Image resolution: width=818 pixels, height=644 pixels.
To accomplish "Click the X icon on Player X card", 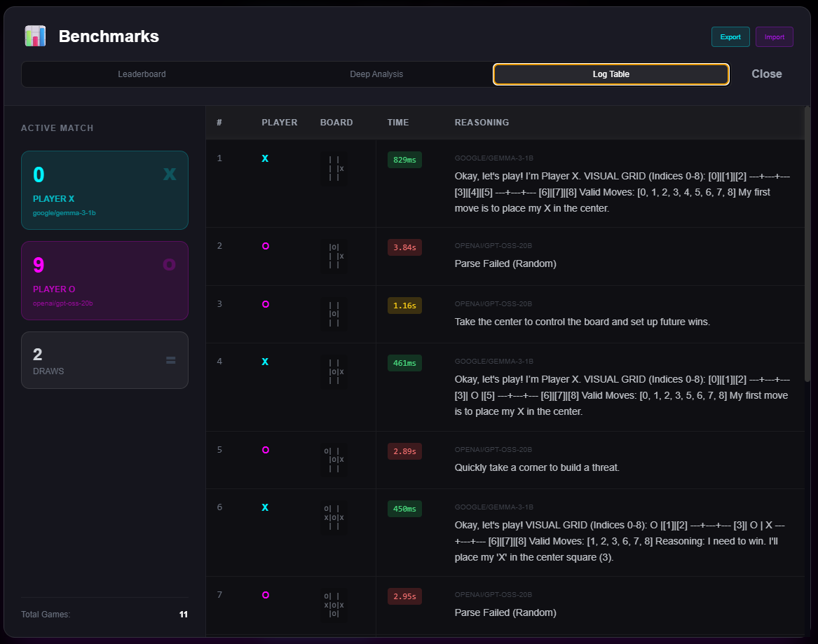I will coord(170,174).
